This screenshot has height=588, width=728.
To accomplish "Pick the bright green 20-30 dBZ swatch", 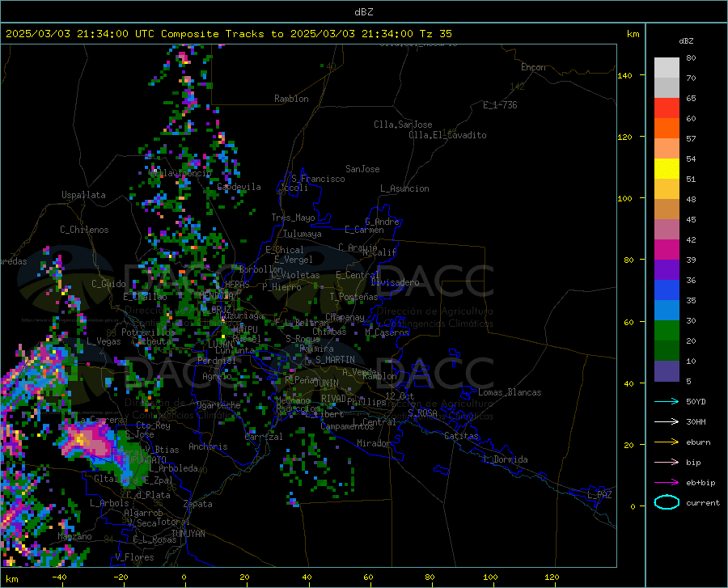I will pyautogui.click(x=667, y=331).
